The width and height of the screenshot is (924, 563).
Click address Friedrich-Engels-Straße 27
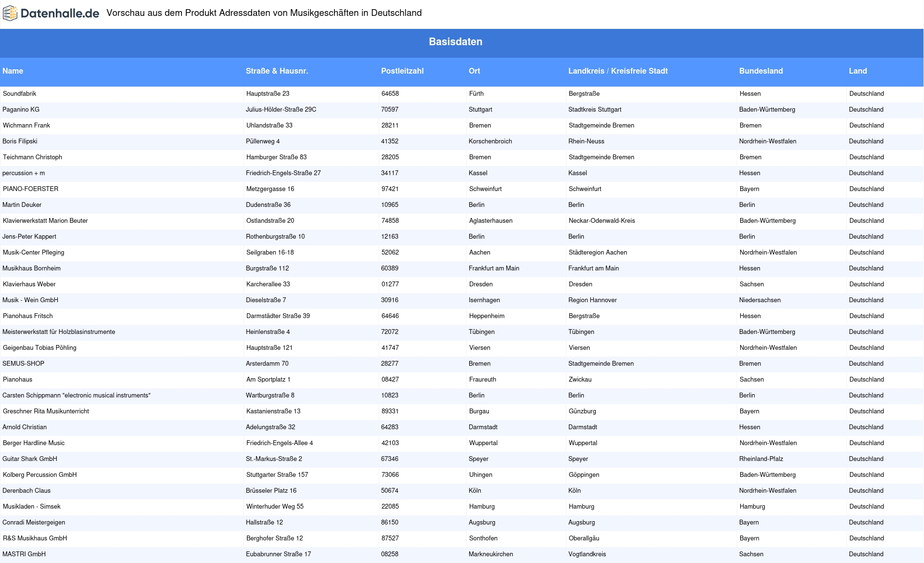click(283, 173)
